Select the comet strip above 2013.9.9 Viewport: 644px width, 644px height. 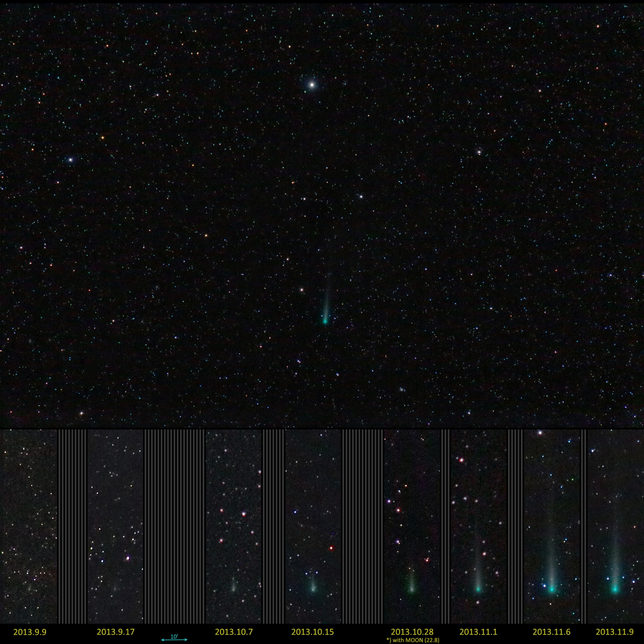click(x=29, y=526)
